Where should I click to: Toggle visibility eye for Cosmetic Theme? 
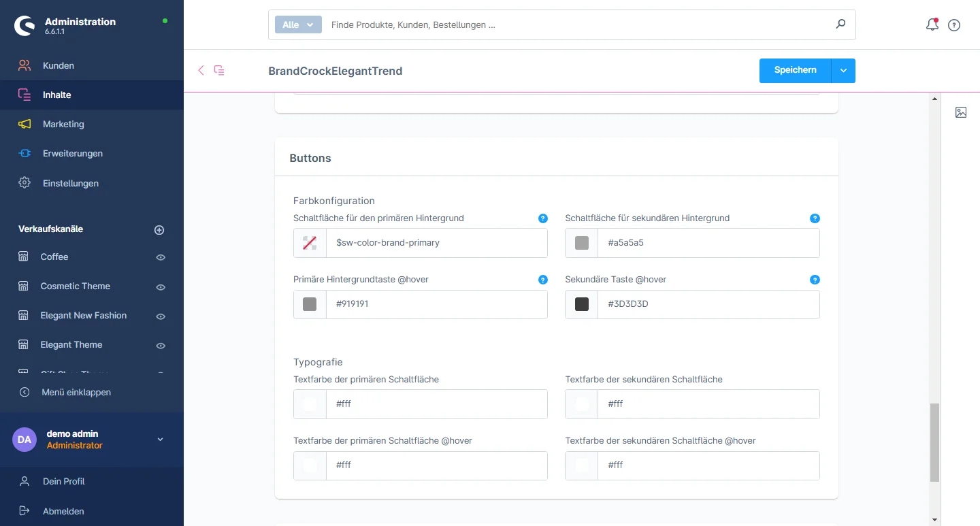pos(161,287)
